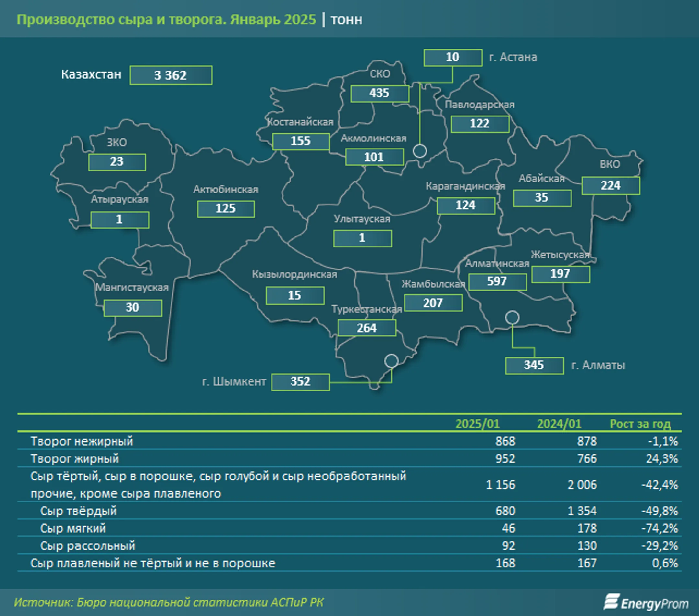The height and width of the screenshot is (616, 699).
Task: Select the Сыр твёрдый table row
Action: click(x=349, y=511)
